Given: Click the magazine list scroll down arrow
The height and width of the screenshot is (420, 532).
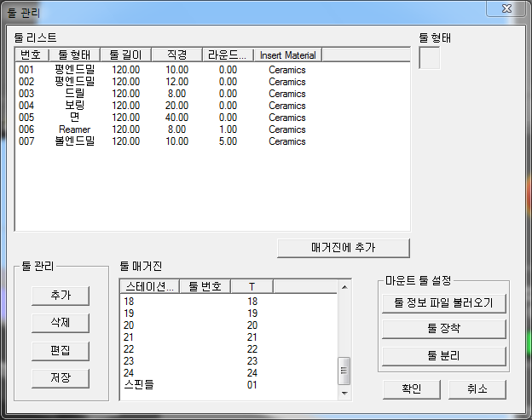Looking at the screenshot, I should pyautogui.click(x=344, y=394).
